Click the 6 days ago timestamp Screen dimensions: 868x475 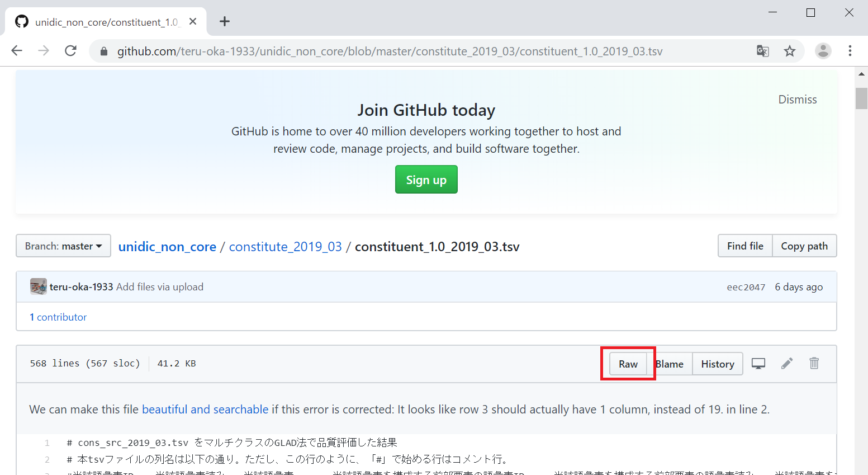tap(799, 287)
